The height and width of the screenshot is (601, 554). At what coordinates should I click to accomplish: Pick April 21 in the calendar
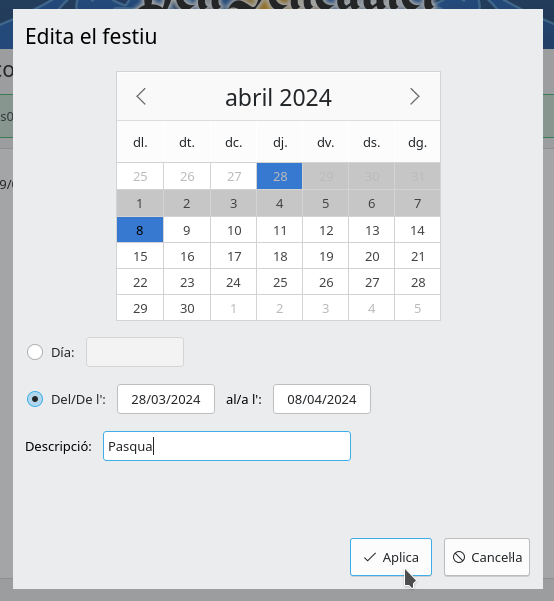[418, 256]
